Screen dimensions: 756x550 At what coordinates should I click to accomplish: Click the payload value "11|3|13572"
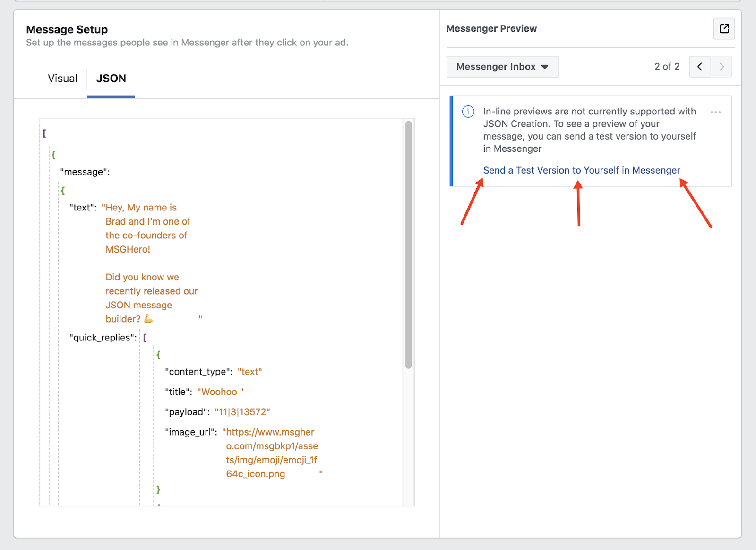[x=242, y=412]
